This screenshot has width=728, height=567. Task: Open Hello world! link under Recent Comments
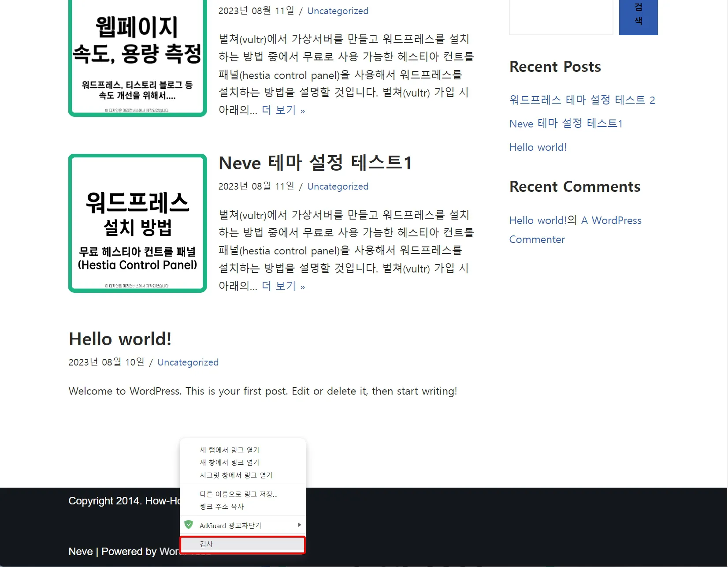(538, 220)
